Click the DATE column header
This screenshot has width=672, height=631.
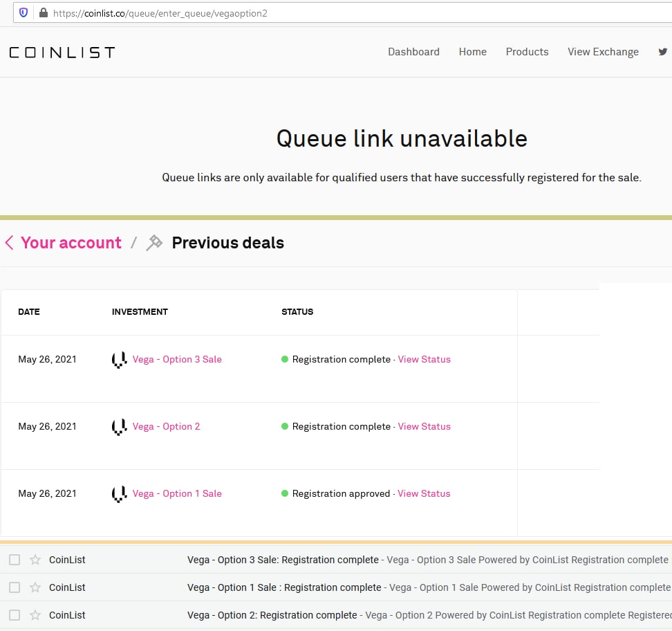pyautogui.click(x=29, y=312)
